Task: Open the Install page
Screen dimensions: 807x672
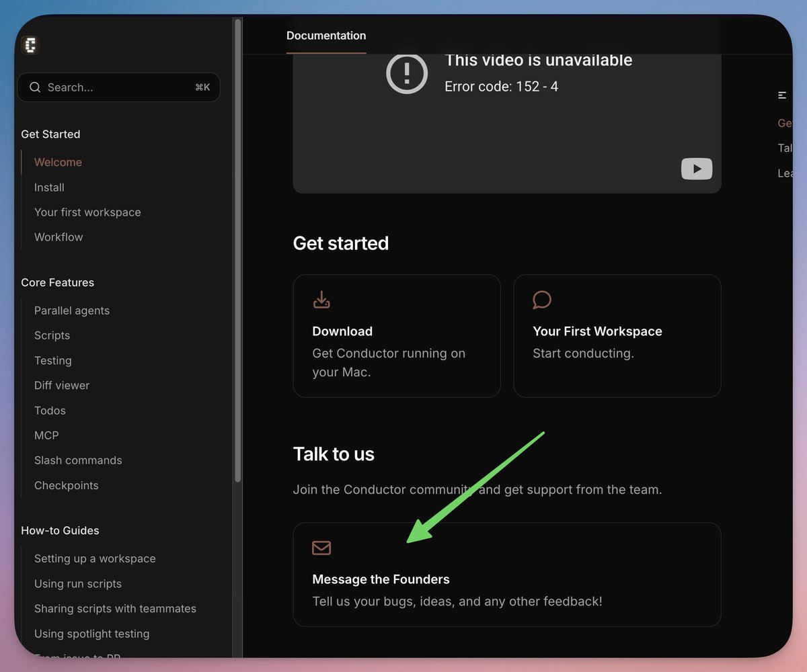Action: pyautogui.click(x=49, y=187)
